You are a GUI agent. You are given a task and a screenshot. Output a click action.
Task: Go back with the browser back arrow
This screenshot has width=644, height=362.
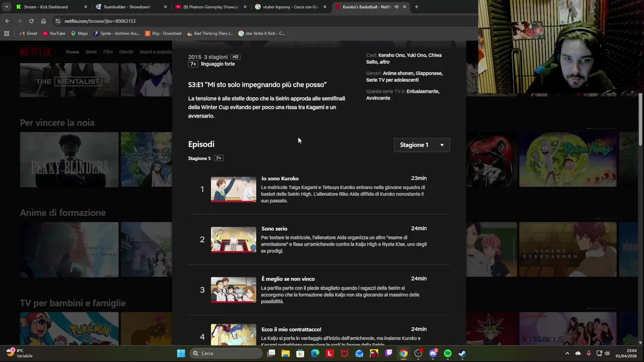(x=7, y=21)
